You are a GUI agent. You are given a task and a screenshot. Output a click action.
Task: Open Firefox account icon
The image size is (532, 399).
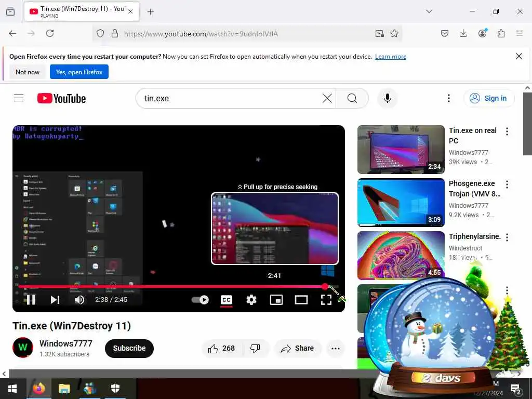point(482,33)
